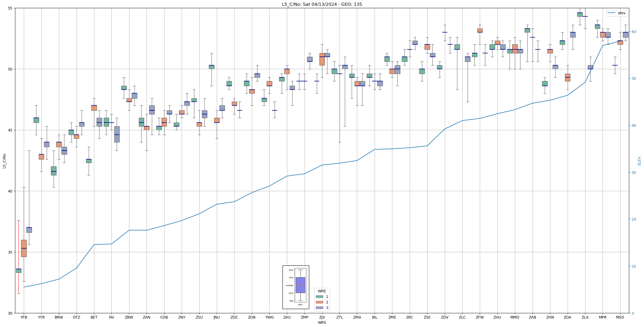Click the tall orange box at YFB
Image resolution: width=644 pixels, height=327 pixels.
pyautogui.click(x=24, y=248)
